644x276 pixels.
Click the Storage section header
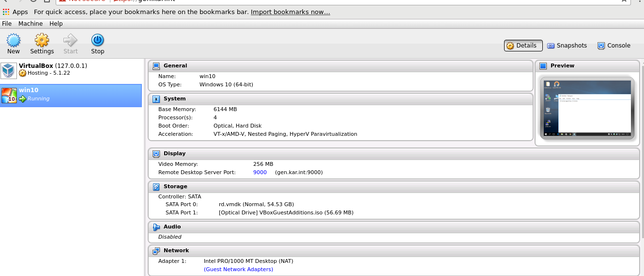coord(394,187)
